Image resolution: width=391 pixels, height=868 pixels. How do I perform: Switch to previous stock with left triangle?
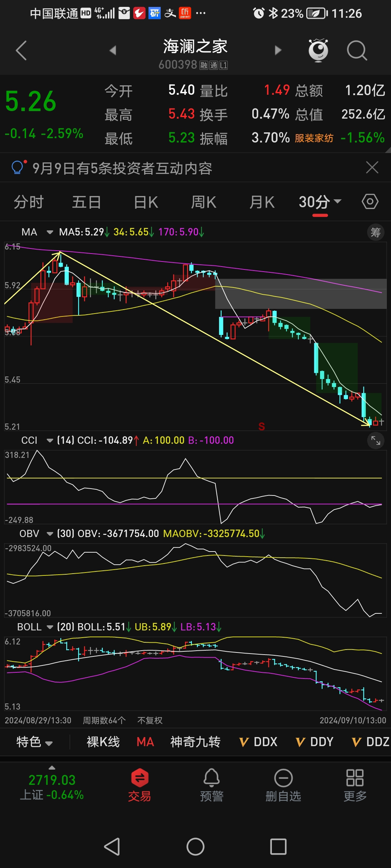pyautogui.click(x=113, y=50)
